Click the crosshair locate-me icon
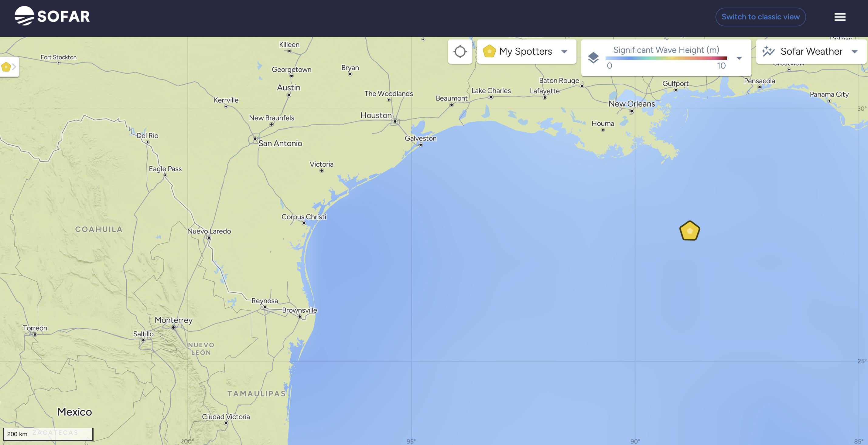Screen dimensions: 868x445 coord(460,52)
